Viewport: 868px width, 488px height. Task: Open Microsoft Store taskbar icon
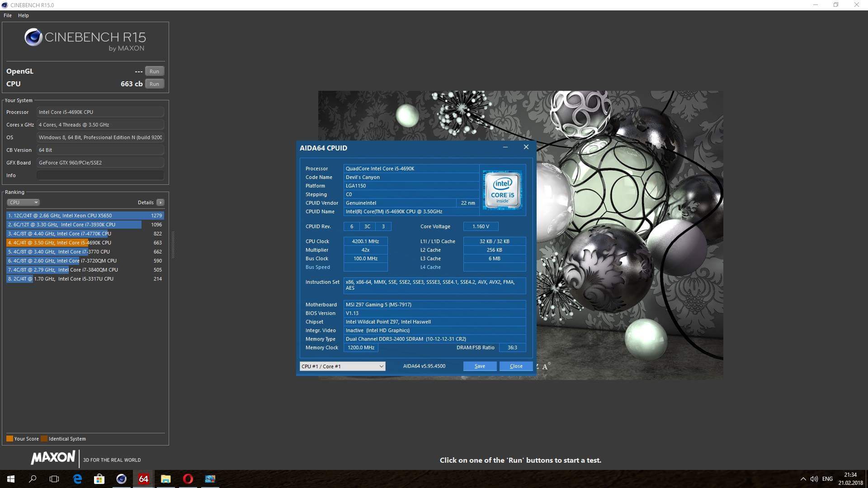[99, 479]
